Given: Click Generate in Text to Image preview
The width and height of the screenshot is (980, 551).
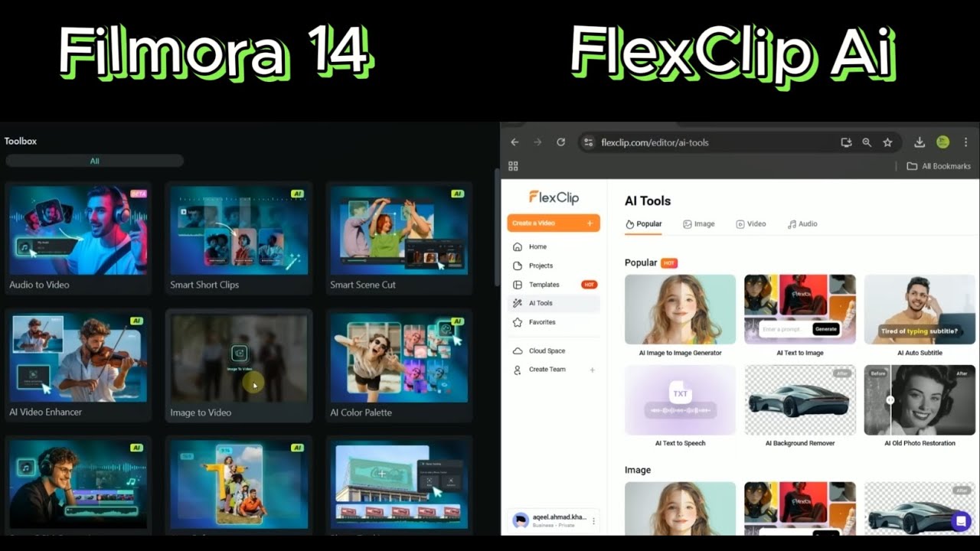Looking at the screenshot, I should (x=825, y=329).
